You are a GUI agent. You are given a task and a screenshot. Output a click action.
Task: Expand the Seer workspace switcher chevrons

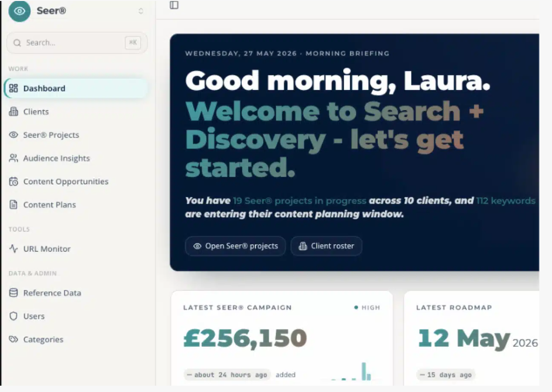point(141,11)
